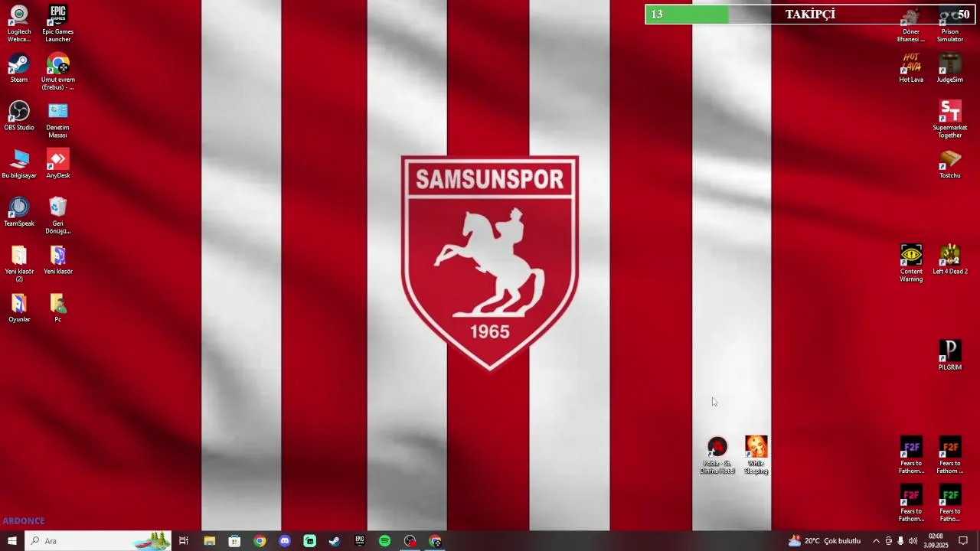
Task: Select the green Fears to Fathom icon
Action: click(x=950, y=504)
